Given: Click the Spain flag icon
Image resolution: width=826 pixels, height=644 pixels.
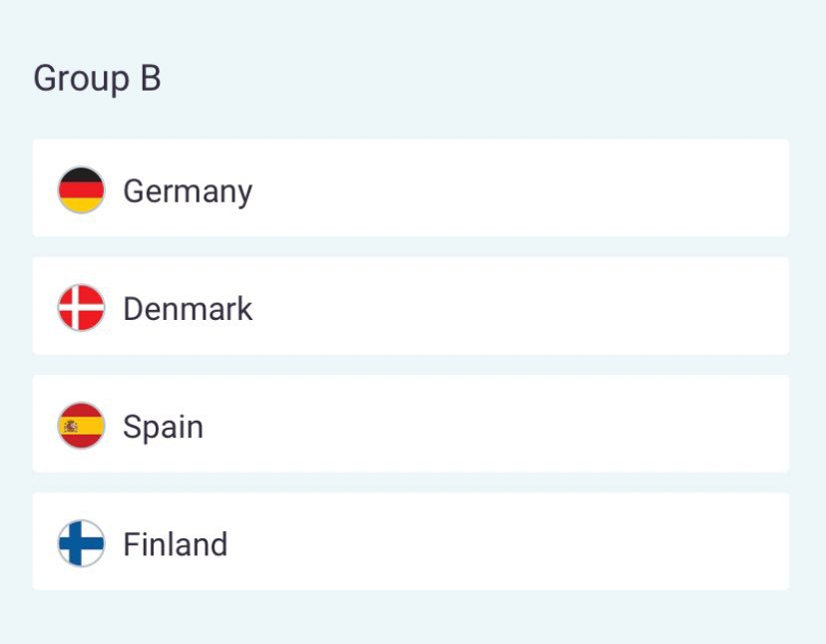Looking at the screenshot, I should pos(81,426).
